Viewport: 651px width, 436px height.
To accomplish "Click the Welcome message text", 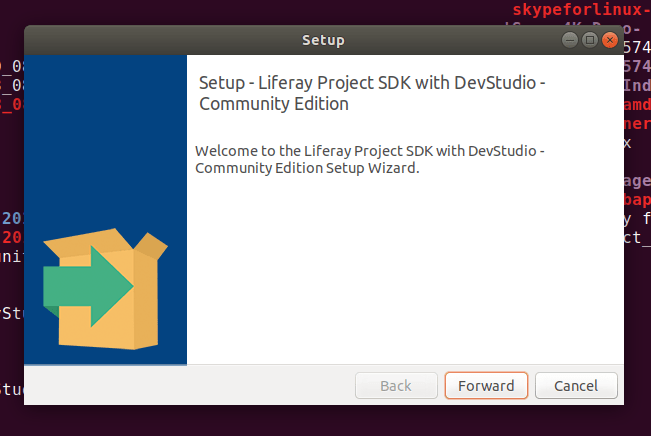I will [370, 150].
